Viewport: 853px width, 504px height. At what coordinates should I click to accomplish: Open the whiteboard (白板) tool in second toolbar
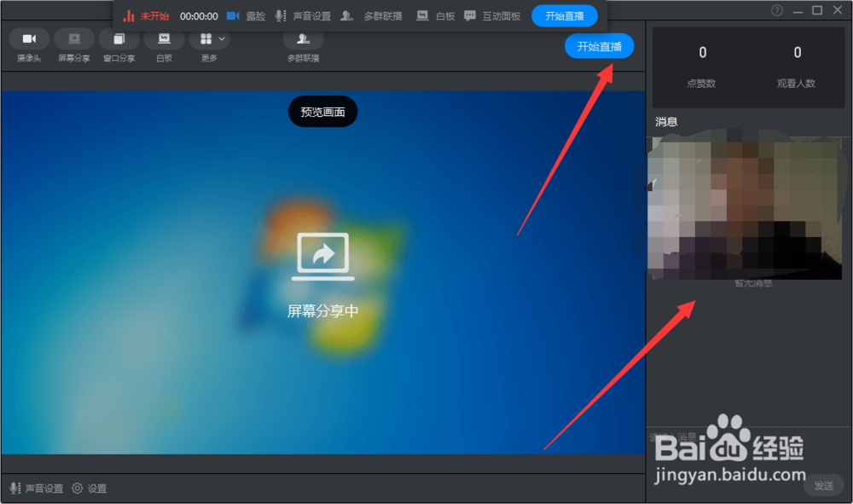[164, 38]
